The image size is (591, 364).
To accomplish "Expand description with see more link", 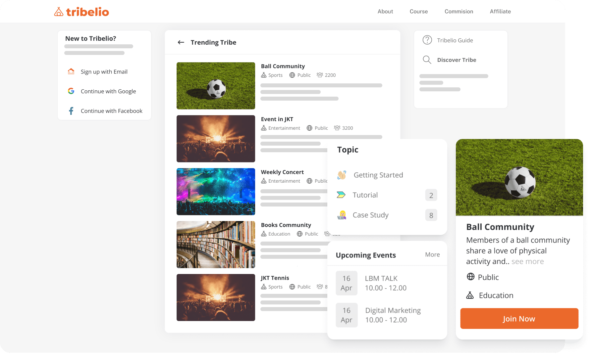I will [x=527, y=261].
